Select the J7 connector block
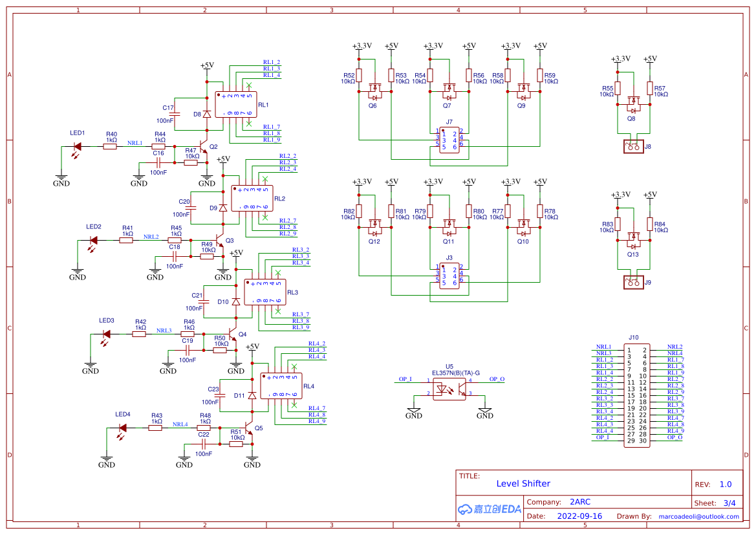Screen dimensions: 756x535 tap(449, 140)
